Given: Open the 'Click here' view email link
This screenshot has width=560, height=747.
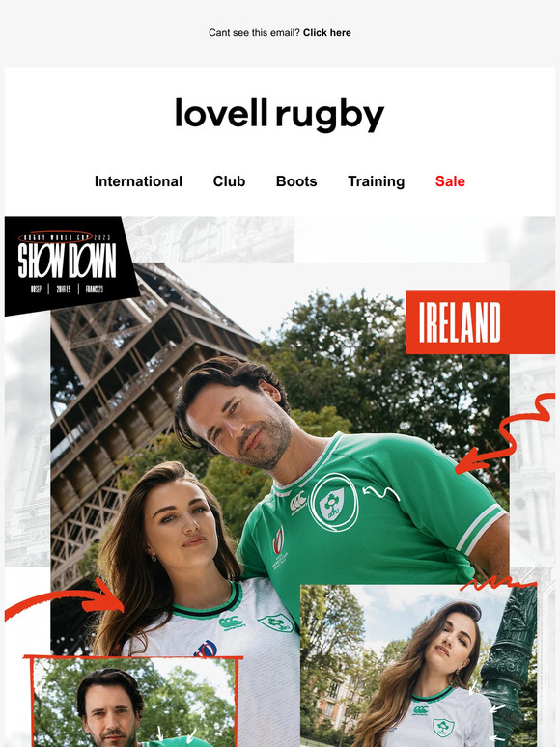Looking at the screenshot, I should pos(327,33).
